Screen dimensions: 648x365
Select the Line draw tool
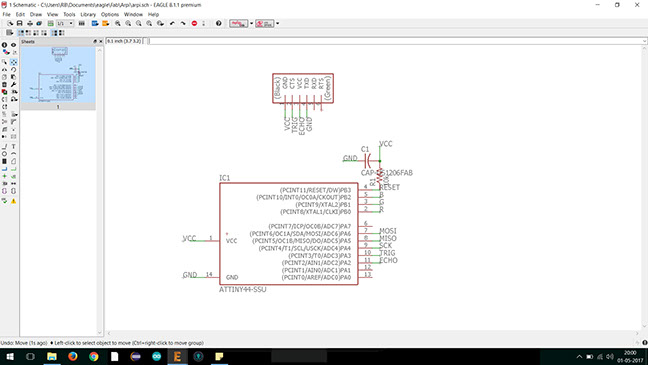click(x=4, y=147)
